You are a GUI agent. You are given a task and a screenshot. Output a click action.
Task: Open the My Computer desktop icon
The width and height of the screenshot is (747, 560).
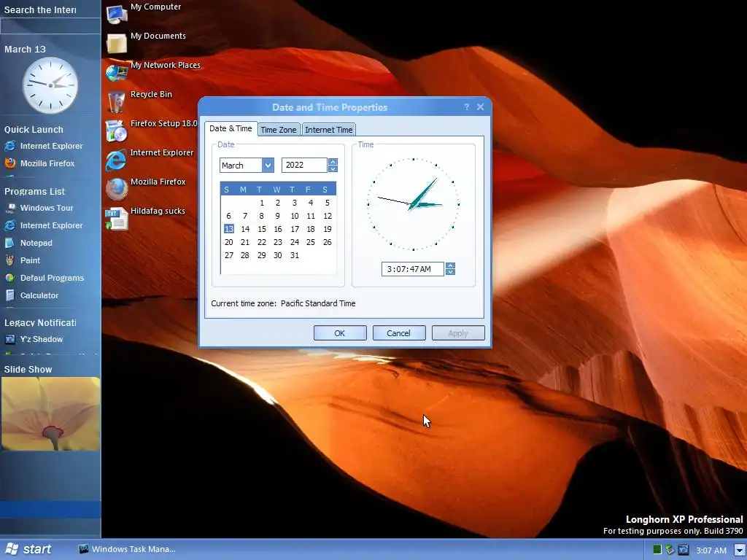(116, 14)
